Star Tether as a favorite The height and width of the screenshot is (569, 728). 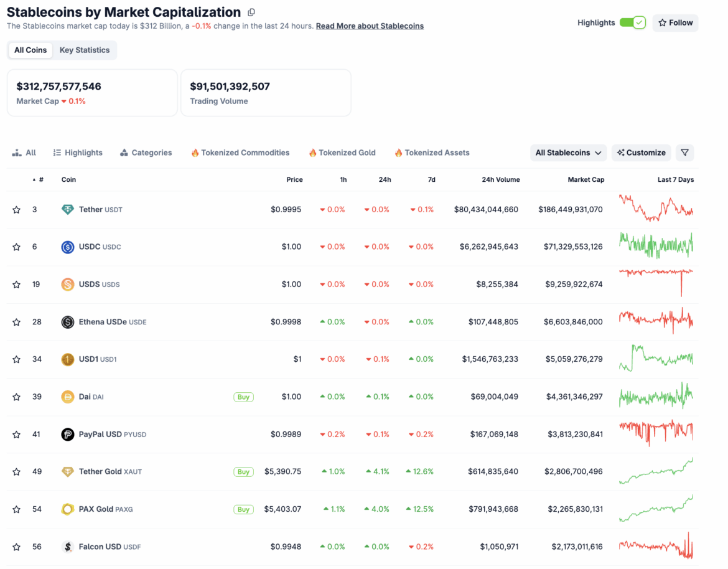16,209
